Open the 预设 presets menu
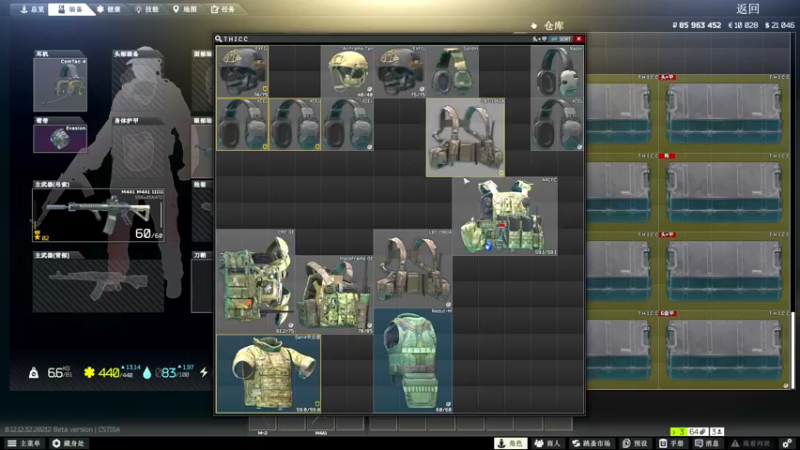 coord(635,443)
